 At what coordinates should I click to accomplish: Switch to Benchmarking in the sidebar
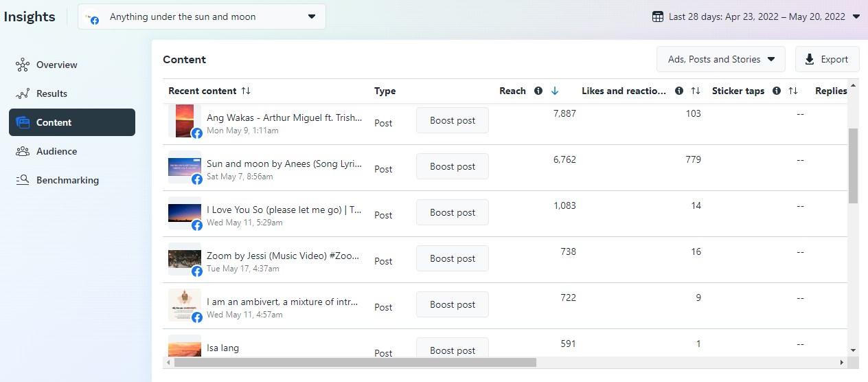click(67, 180)
